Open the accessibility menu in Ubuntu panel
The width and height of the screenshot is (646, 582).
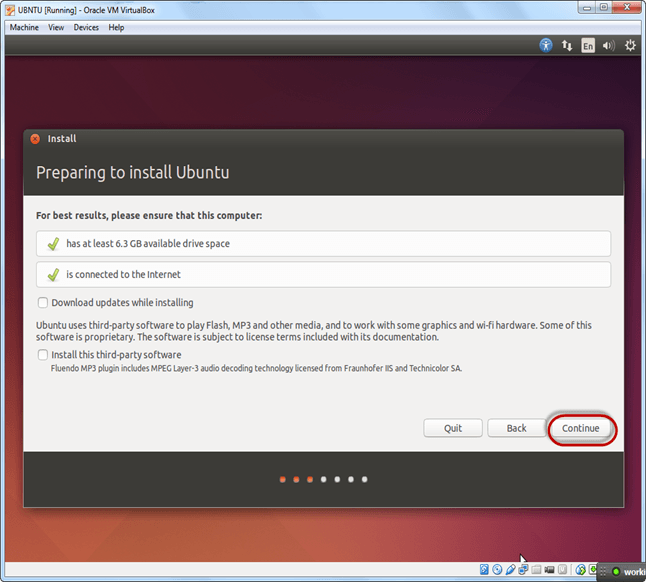coord(546,45)
